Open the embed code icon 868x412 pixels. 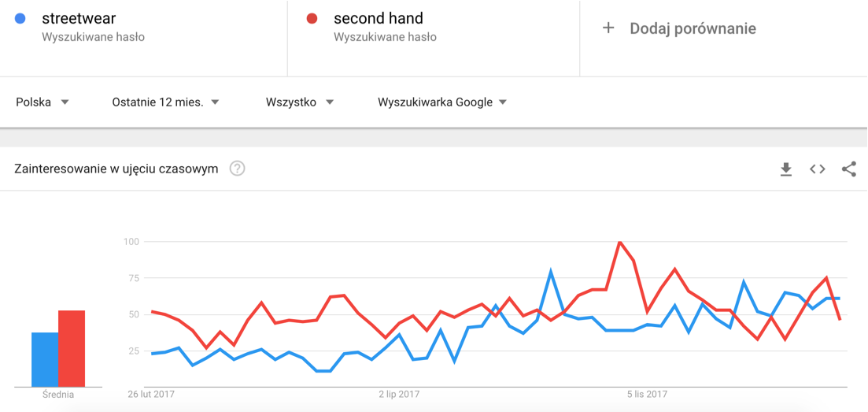[817, 169]
